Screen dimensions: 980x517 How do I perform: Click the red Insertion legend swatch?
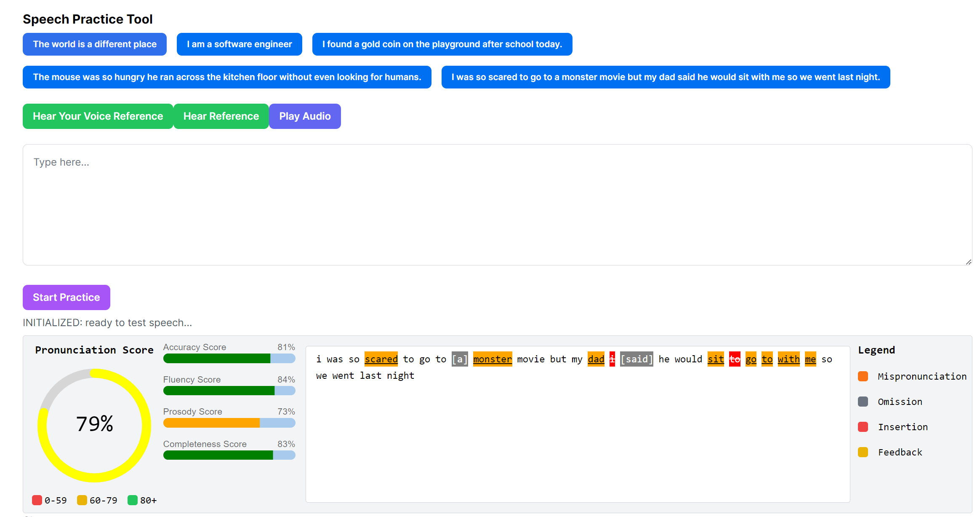tap(863, 427)
